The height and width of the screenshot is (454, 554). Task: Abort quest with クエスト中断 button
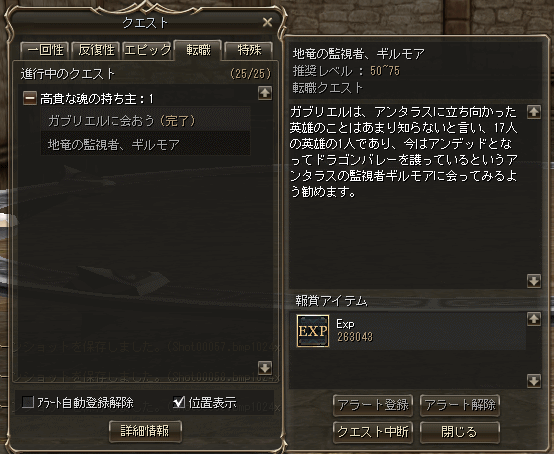click(373, 432)
